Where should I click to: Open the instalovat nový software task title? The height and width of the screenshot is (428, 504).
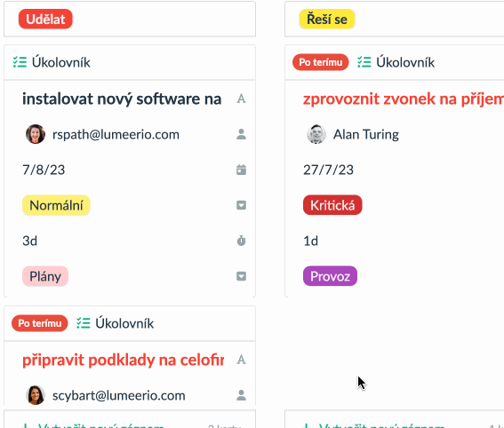pyautogui.click(x=122, y=99)
